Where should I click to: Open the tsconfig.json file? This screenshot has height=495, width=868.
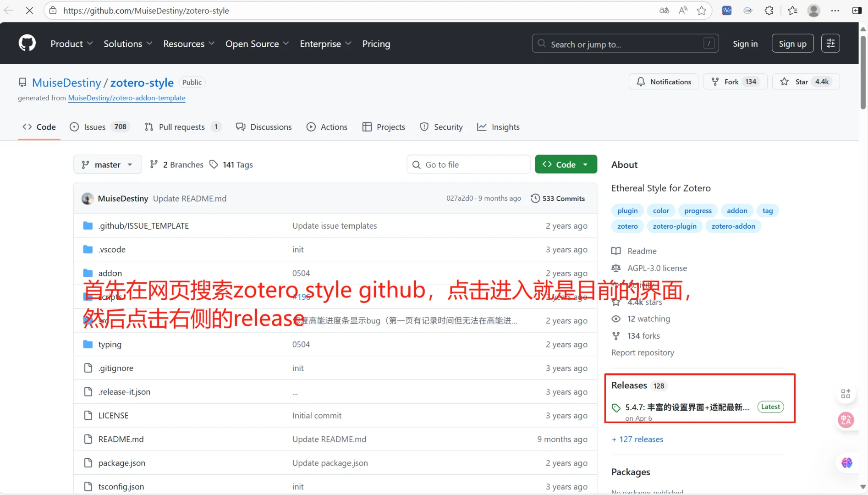121,487
